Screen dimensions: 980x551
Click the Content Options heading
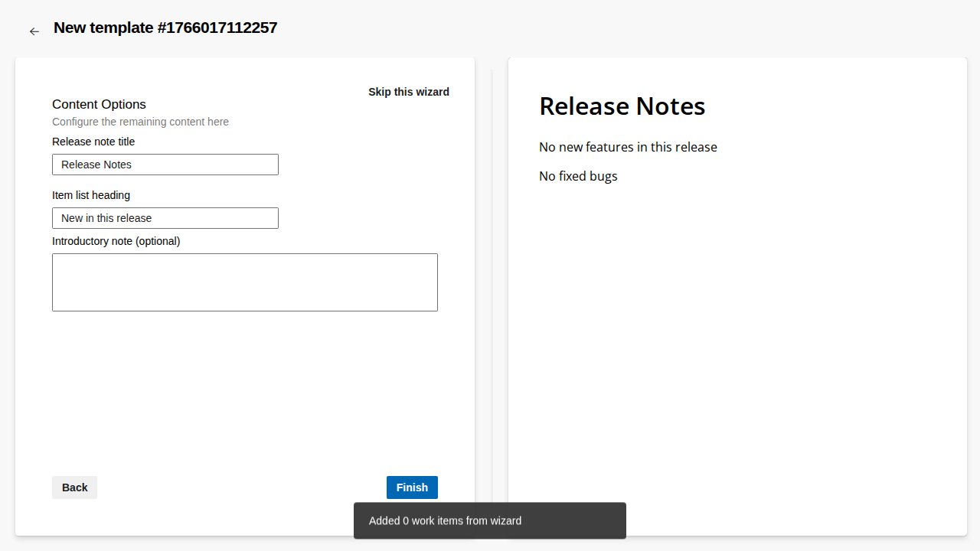coord(99,104)
